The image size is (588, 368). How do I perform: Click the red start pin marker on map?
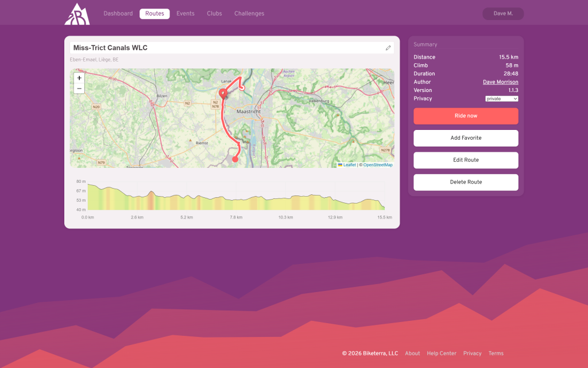223,94
